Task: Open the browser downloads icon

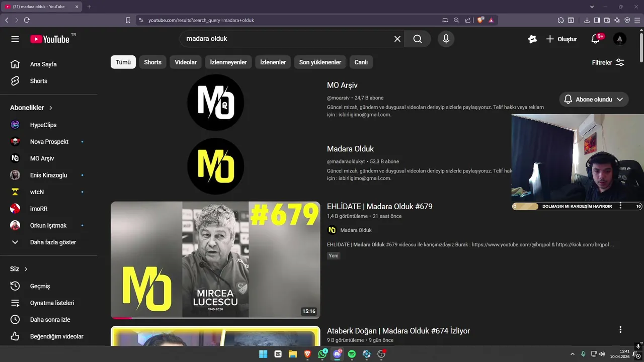Action: (x=587, y=20)
